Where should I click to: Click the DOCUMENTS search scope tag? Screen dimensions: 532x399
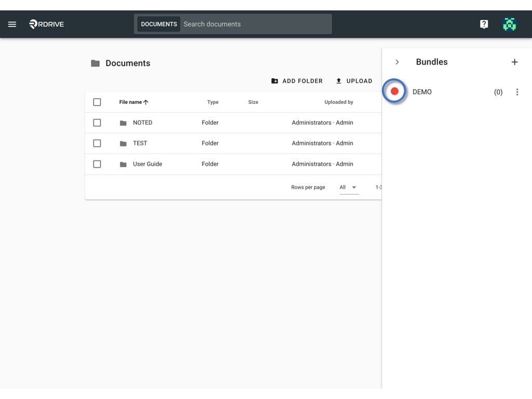[159, 24]
